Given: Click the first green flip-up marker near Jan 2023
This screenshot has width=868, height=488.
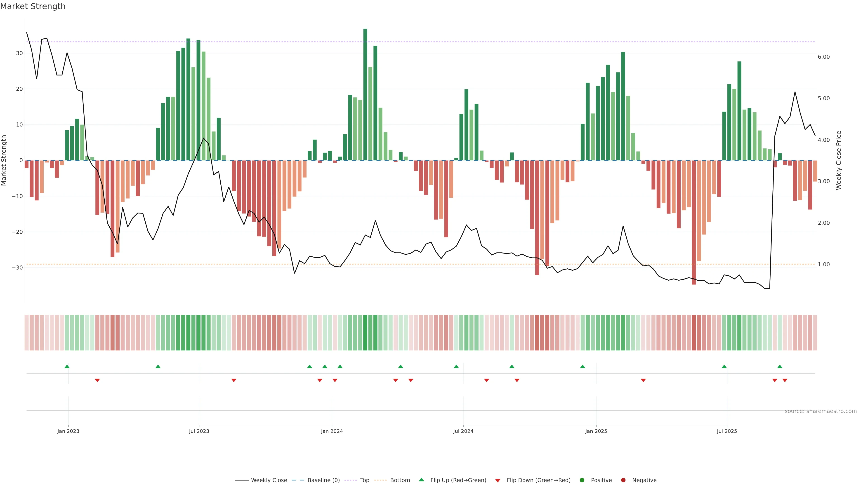Looking at the screenshot, I should click(x=67, y=366).
